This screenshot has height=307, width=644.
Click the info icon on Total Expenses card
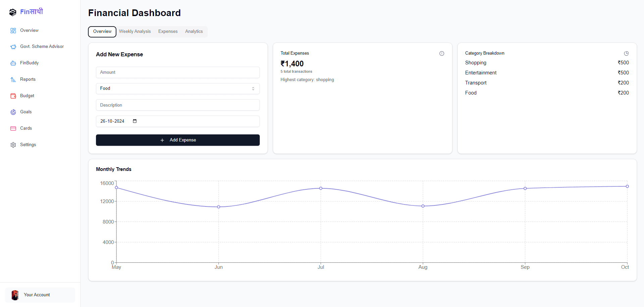pyautogui.click(x=442, y=53)
